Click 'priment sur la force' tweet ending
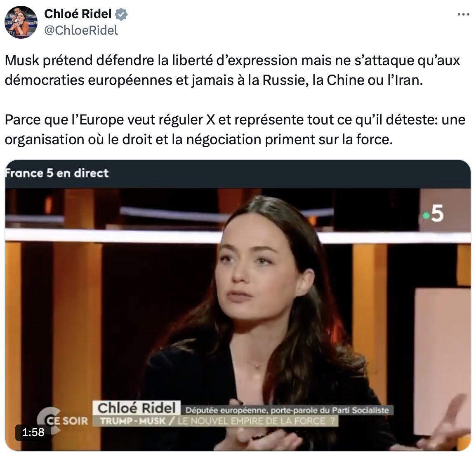The height and width of the screenshot is (455, 476). tap(329, 140)
